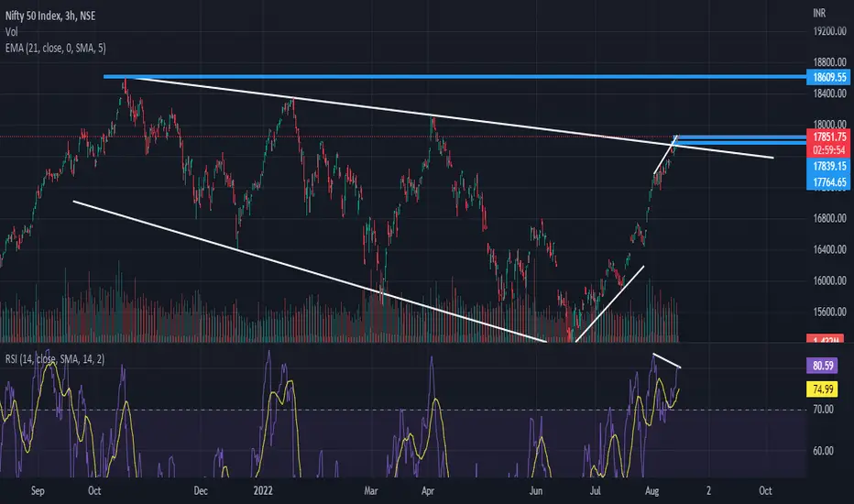Select the short white divergence line on RSI
Viewport: 854px width, 504px height.
pos(667,361)
